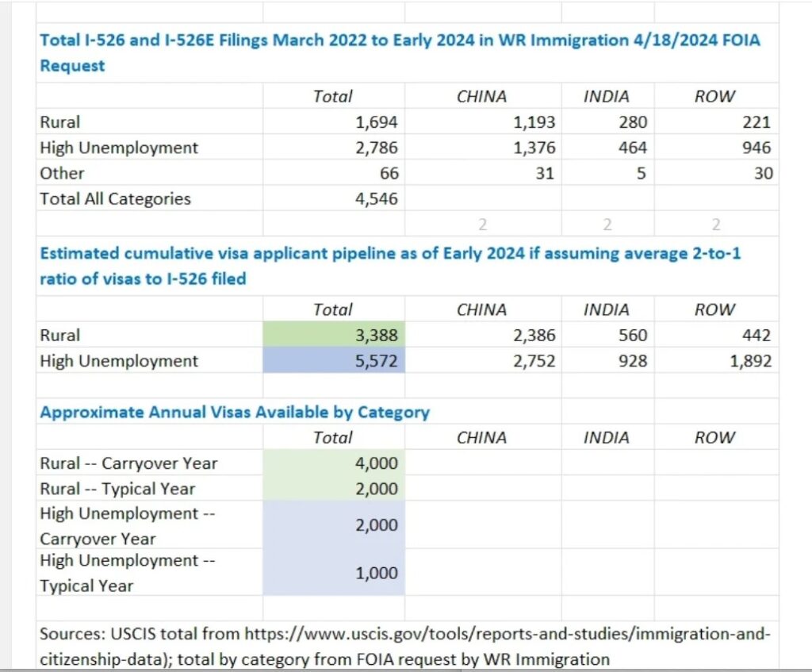This screenshot has height=672, width=812.
Task: Click the Approximate Annual Visas Available by Category heading
Action: coord(235,412)
